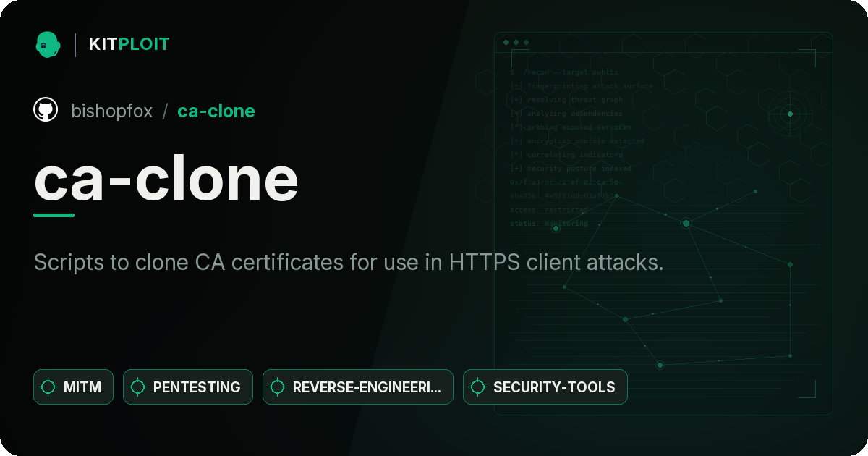Select the REVERSE-ENGINEERI... tag

coord(358,387)
